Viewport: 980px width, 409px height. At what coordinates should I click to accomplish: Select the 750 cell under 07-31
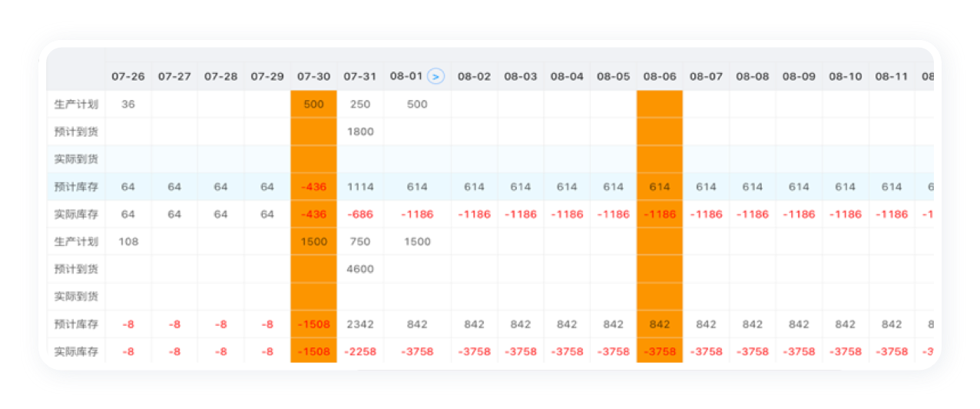click(x=360, y=241)
